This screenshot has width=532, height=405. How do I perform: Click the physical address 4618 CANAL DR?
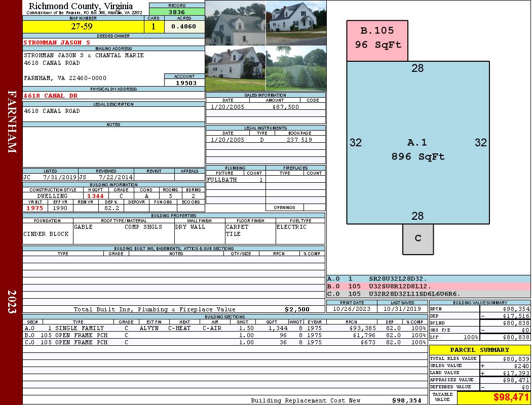click(51, 95)
